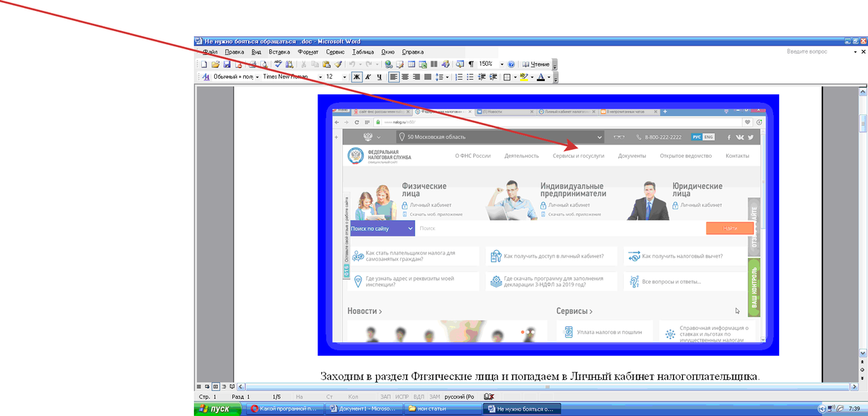Click the ИСПР track changes indicator
The height and width of the screenshot is (416, 868).
(403, 396)
